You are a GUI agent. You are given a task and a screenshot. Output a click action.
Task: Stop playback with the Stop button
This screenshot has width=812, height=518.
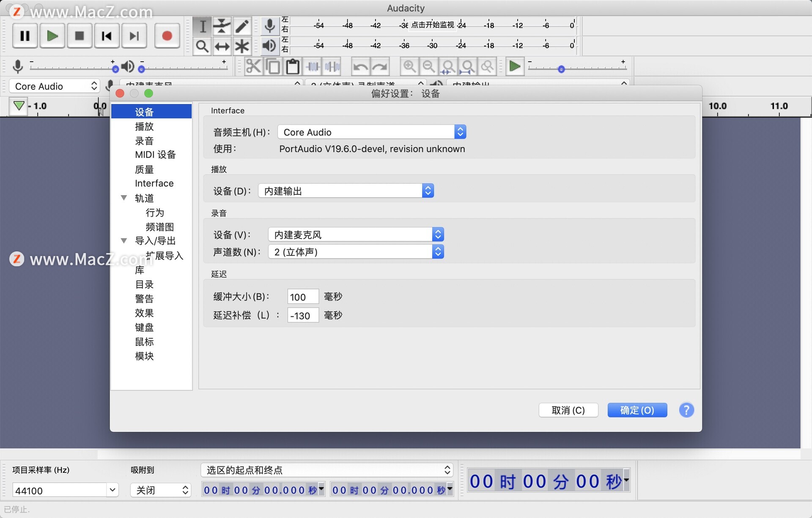79,36
